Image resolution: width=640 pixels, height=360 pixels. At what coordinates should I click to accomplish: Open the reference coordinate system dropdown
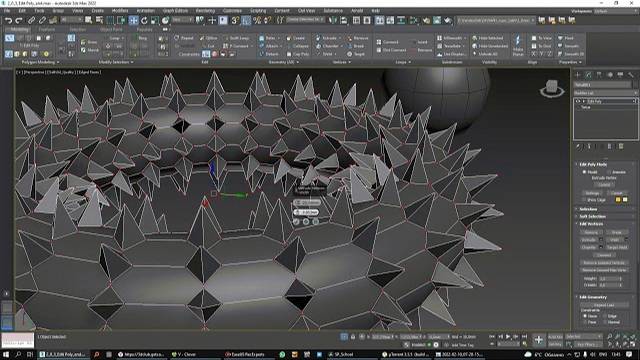[x=182, y=20]
